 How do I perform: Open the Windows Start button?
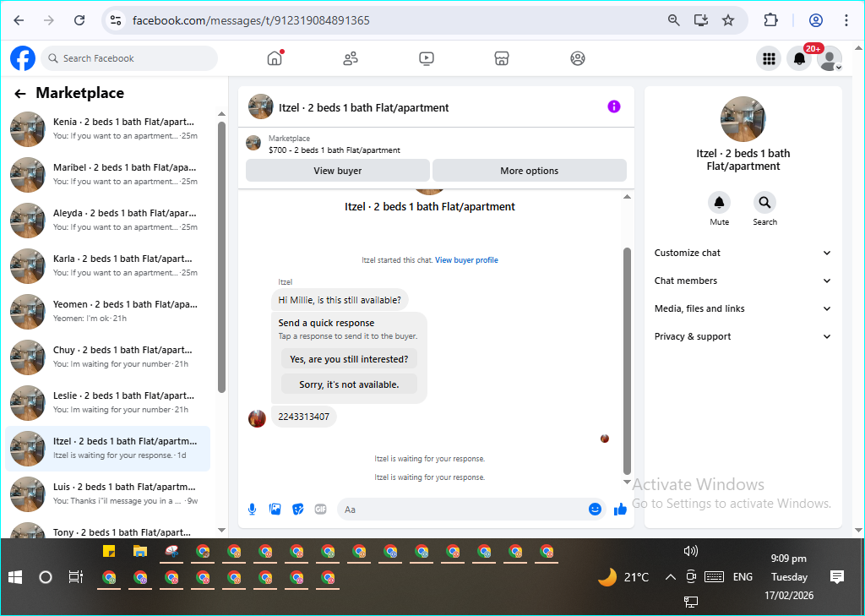coord(15,577)
